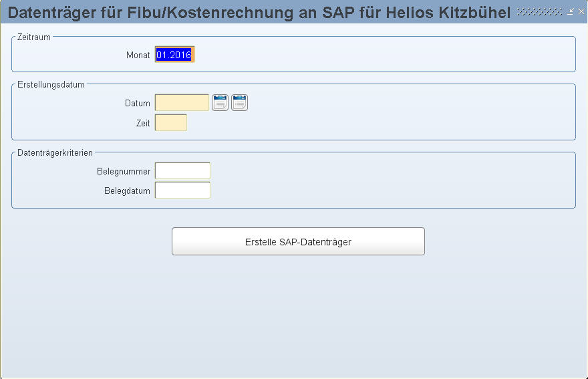Click the Zeit label

(x=143, y=124)
